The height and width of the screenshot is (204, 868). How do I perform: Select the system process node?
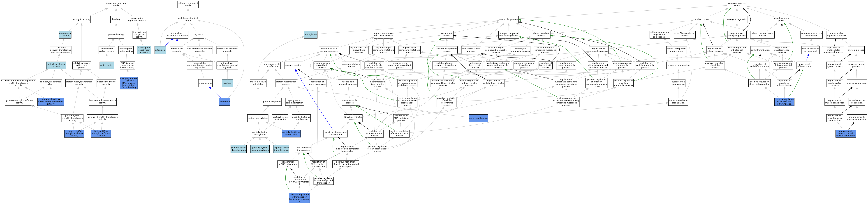pyautogui.click(x=856, y=50)
